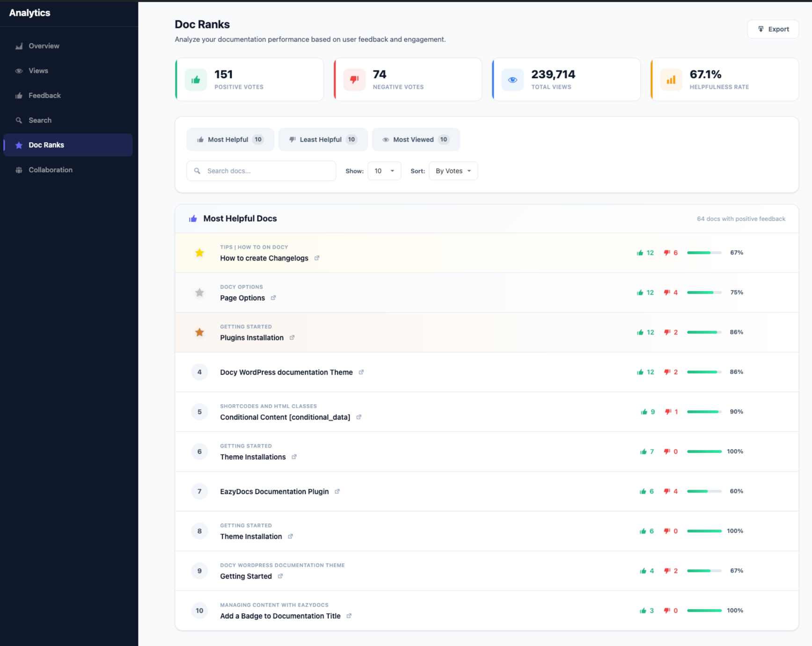Click the green thumbs-up Positive Votes icon
The image size is (812, 646).
point(196,80)
